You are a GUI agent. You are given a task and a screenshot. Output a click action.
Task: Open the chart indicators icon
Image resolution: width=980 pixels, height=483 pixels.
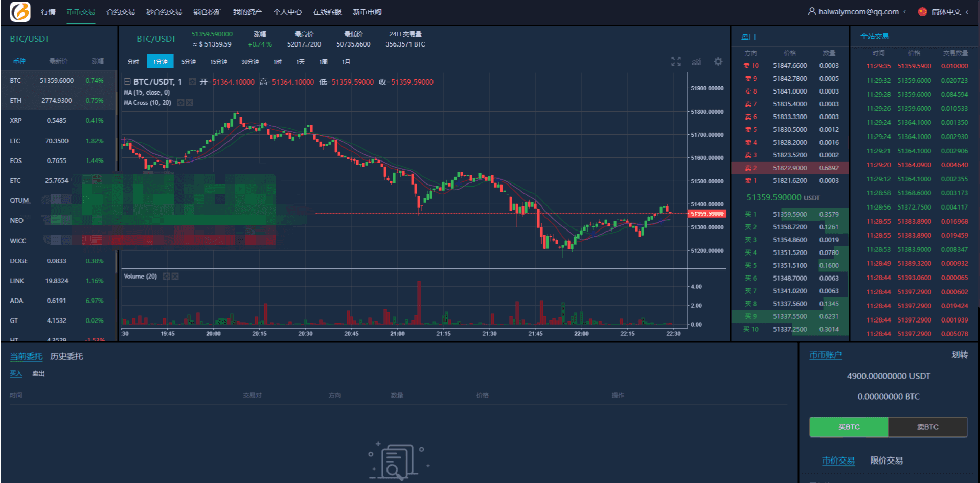(x=696, y=62)
